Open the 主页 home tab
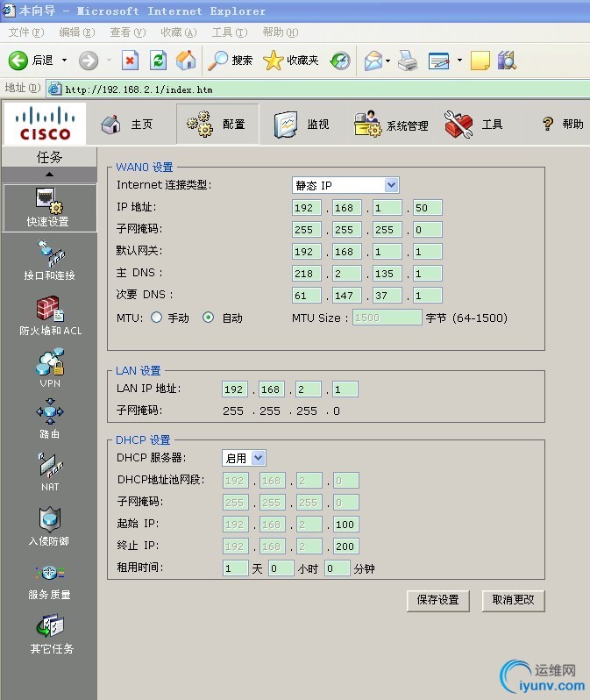The height and width of the screenshot is (700, 590). point(127,124)
